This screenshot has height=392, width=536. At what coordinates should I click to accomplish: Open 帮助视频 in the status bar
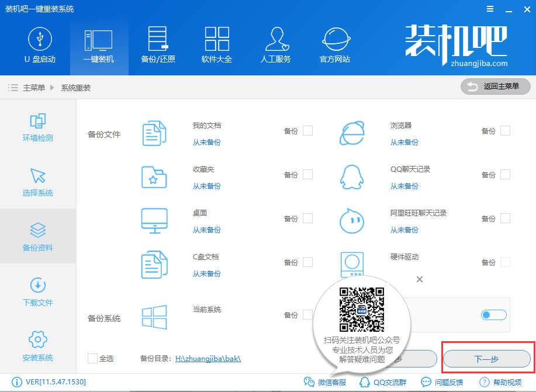[x=500, y=382]
